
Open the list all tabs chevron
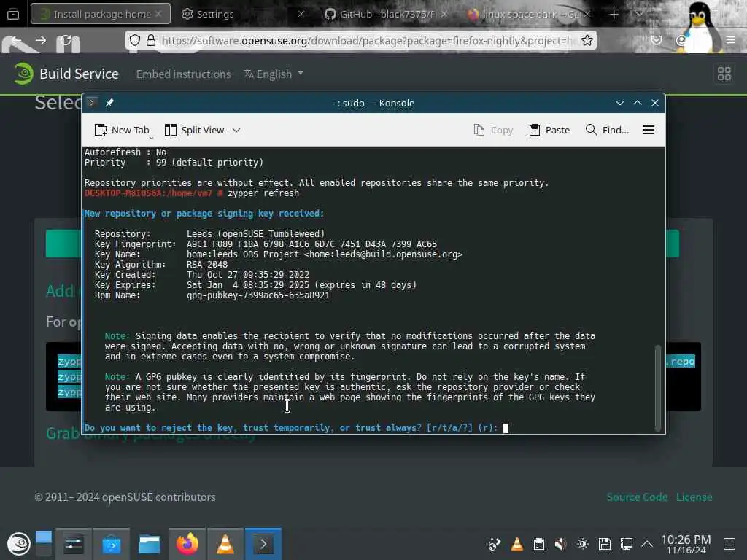639,15
